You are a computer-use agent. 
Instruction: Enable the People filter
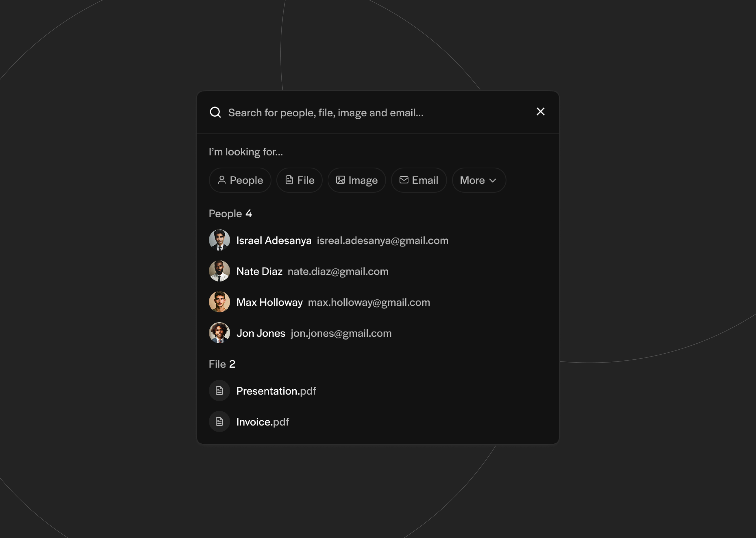tap(240, 180)
